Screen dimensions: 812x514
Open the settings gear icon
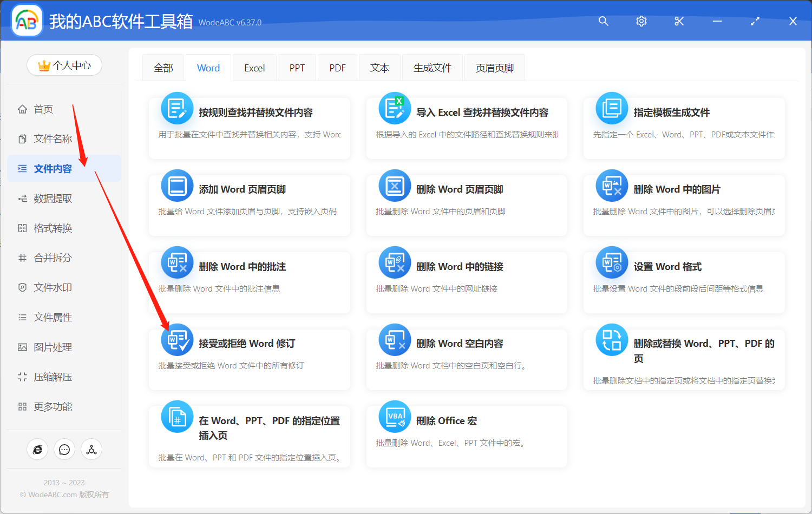click(x=641, y=21)
